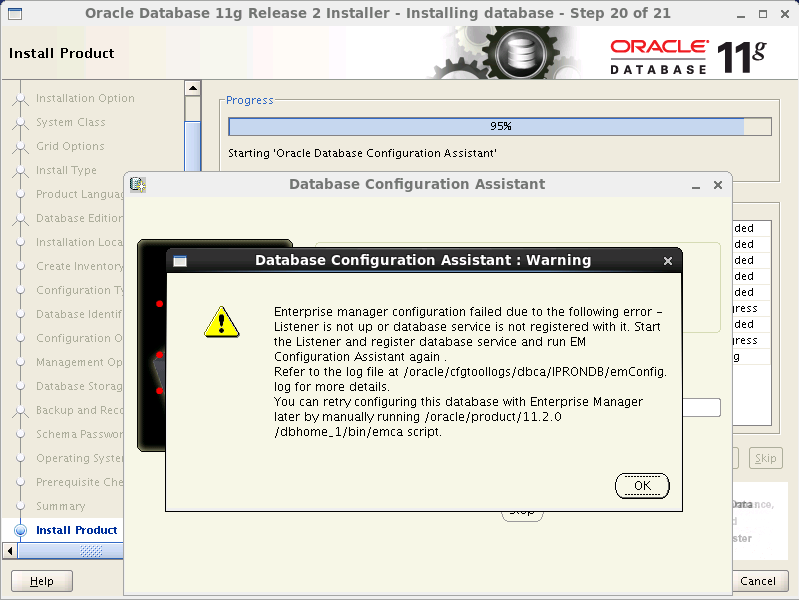Close the Database Configuration Assistant Warning dialog
This screenshot has height=600, width=799.
tap(668, 261)
